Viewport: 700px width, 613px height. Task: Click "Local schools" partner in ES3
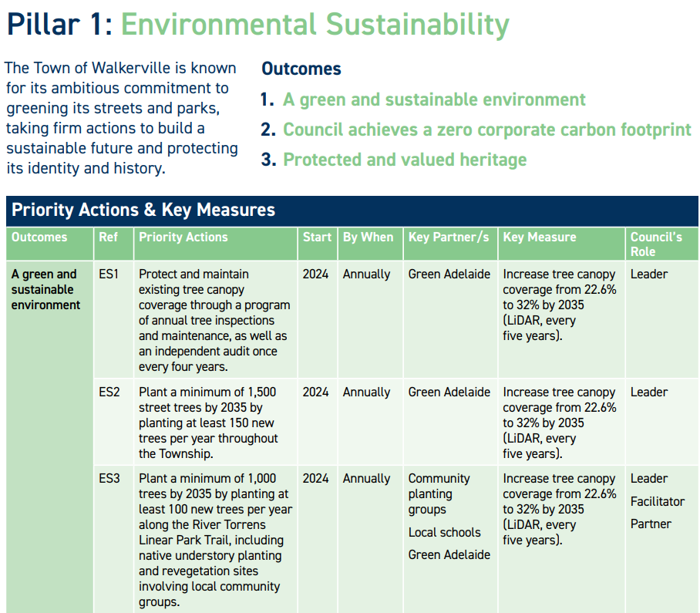click(444, 532)
